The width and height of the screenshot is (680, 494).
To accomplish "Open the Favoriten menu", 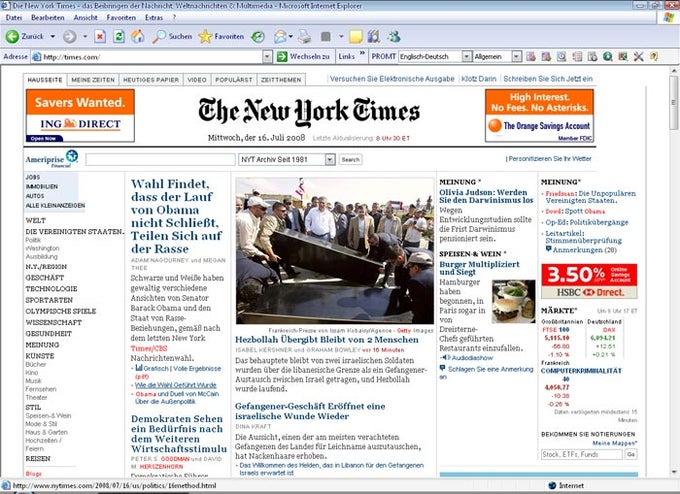I will point(121,18).
